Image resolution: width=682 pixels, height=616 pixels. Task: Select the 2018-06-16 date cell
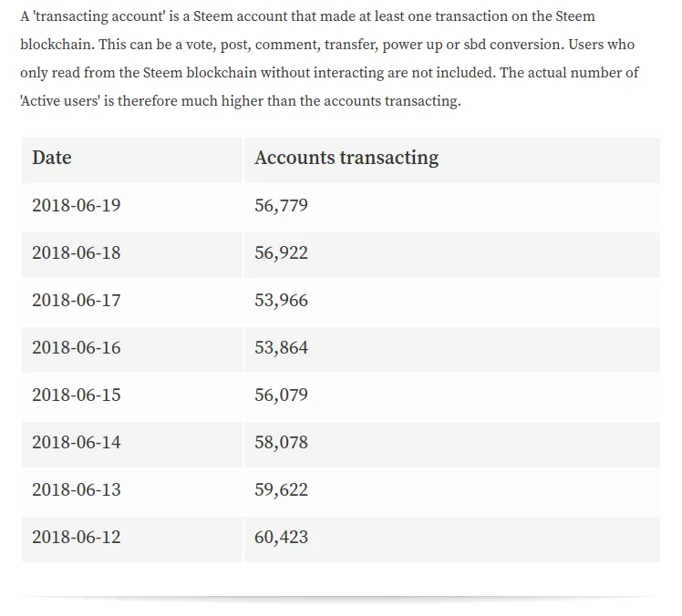132,350
